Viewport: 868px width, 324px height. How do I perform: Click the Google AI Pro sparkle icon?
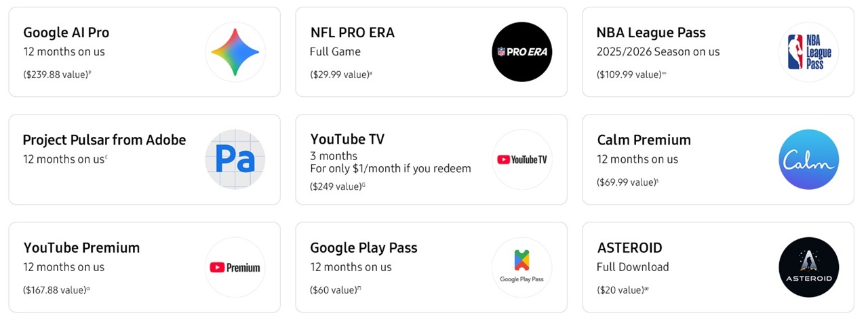coord(235,52)
